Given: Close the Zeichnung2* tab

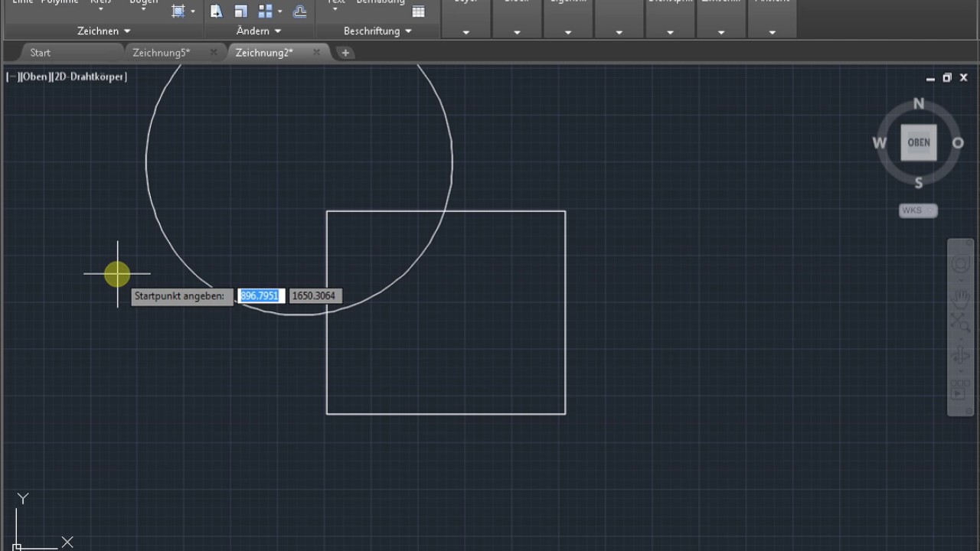Looking at the screenshot, I should click(x=316, y=52).
